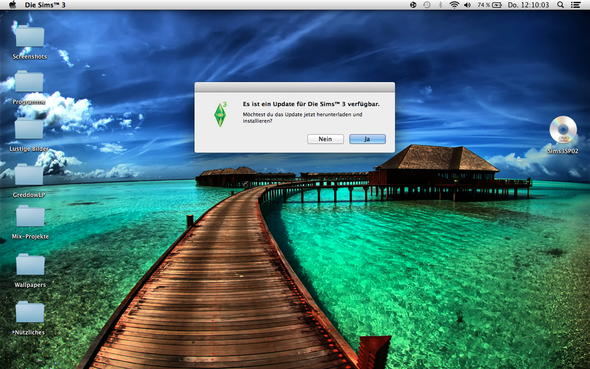590x369 pixels.
Task: Open the Die Sims™ 3 menu
Action: tap(45, 5)
